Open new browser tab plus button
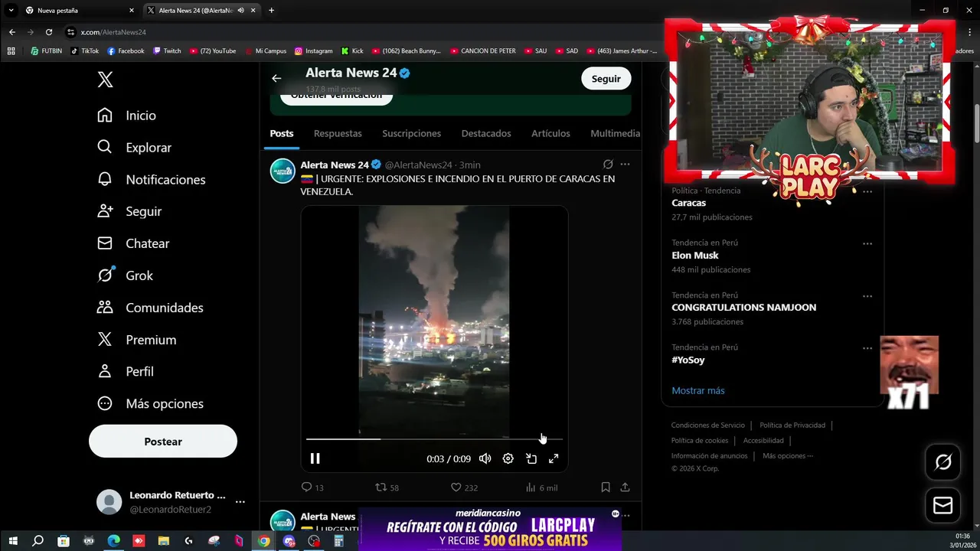980x551 pixels. point(271,11)
